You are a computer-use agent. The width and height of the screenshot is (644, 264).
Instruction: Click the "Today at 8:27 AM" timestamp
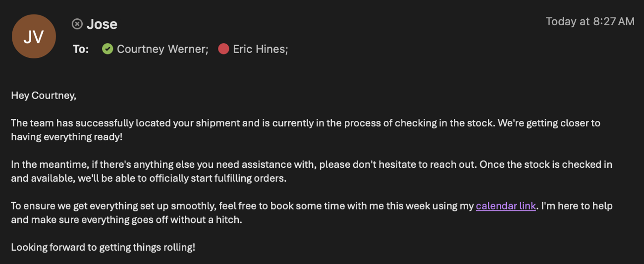click(590, 21)
